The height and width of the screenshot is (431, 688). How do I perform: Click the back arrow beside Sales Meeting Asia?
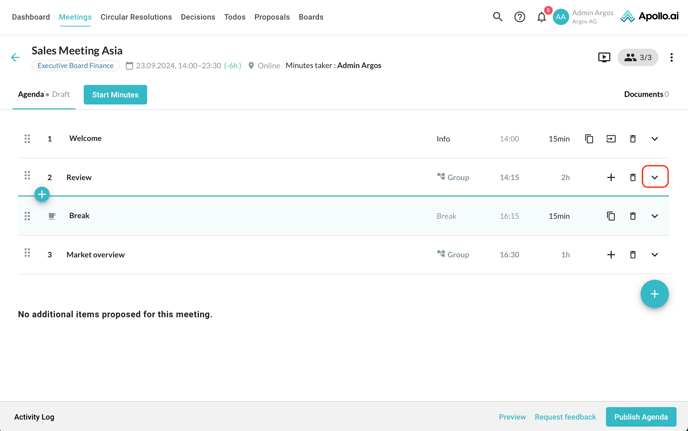pyautogui.click(x=15, y=58)
